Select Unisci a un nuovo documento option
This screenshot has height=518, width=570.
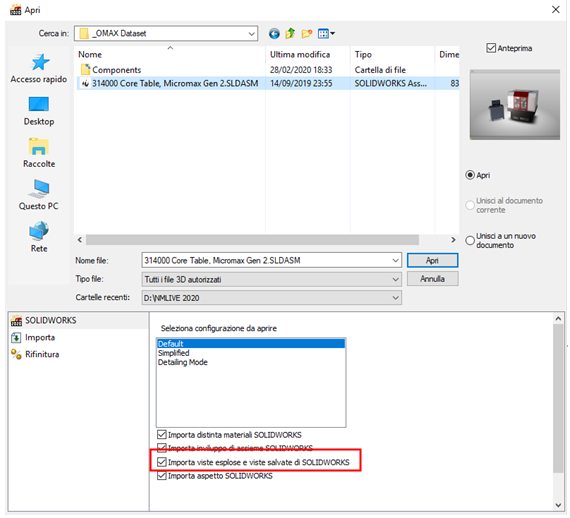(470, 241)
